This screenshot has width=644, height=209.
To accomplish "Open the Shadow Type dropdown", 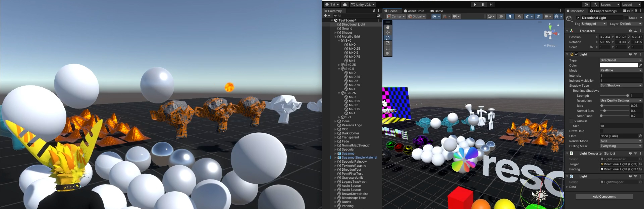I will [621, 86].
